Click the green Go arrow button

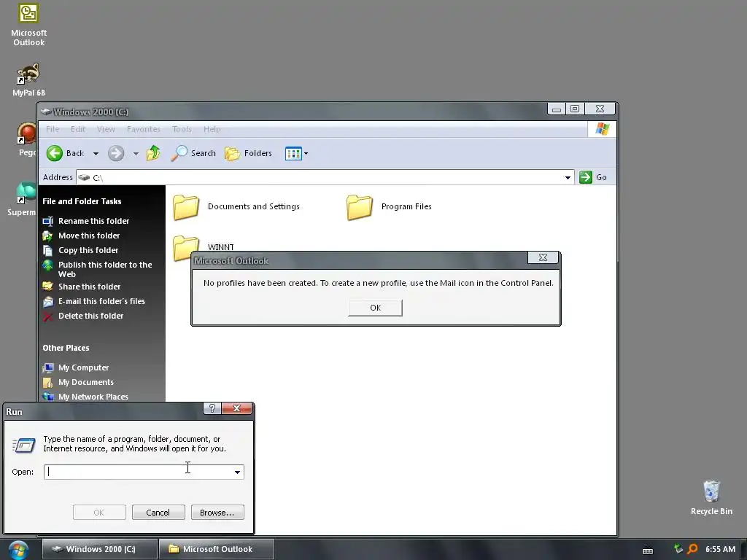pos(586,177)
